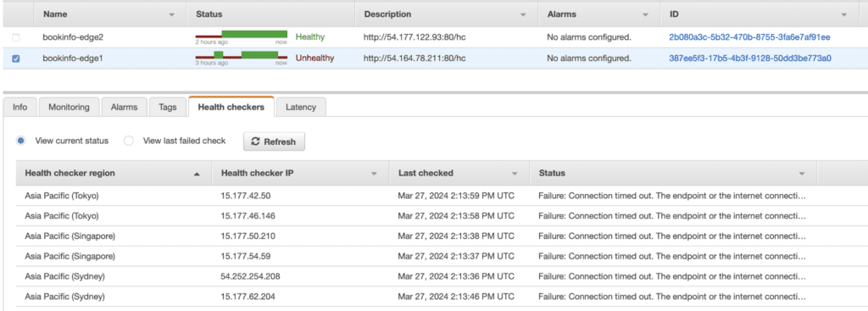Click the bookinfo-edge2 status history bar

242,35
